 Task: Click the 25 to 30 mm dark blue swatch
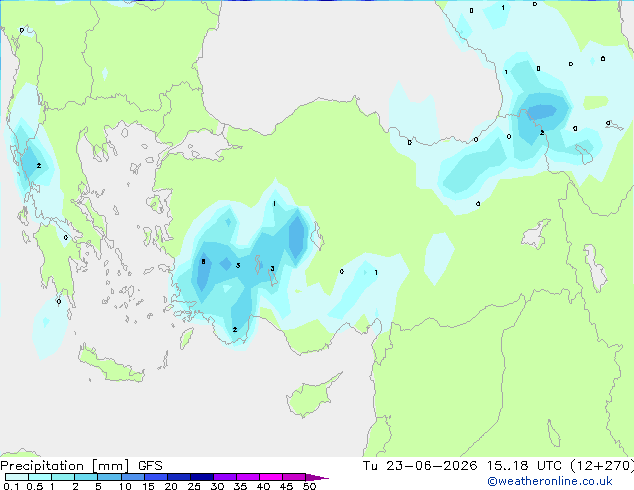(202, 477)
